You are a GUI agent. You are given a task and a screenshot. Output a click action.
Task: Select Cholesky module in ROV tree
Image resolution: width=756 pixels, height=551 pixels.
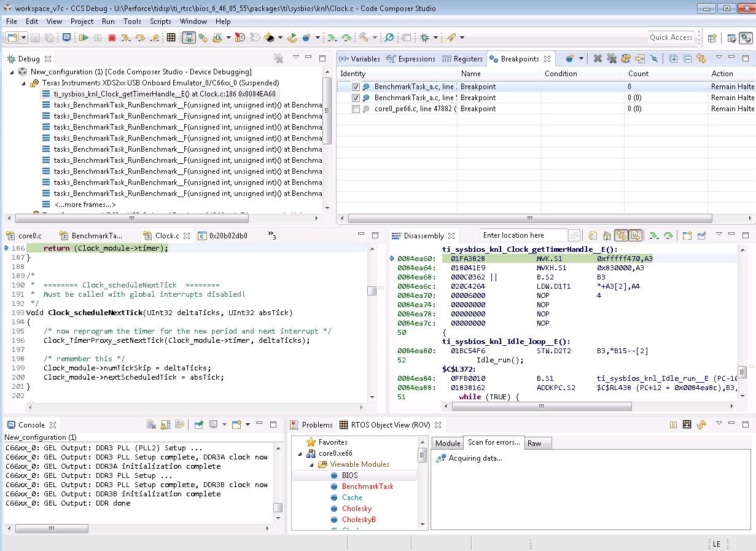coord(356,509)
